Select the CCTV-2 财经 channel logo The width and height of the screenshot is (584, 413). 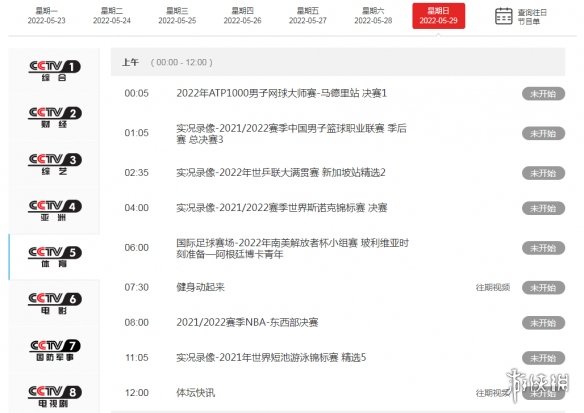55,117
